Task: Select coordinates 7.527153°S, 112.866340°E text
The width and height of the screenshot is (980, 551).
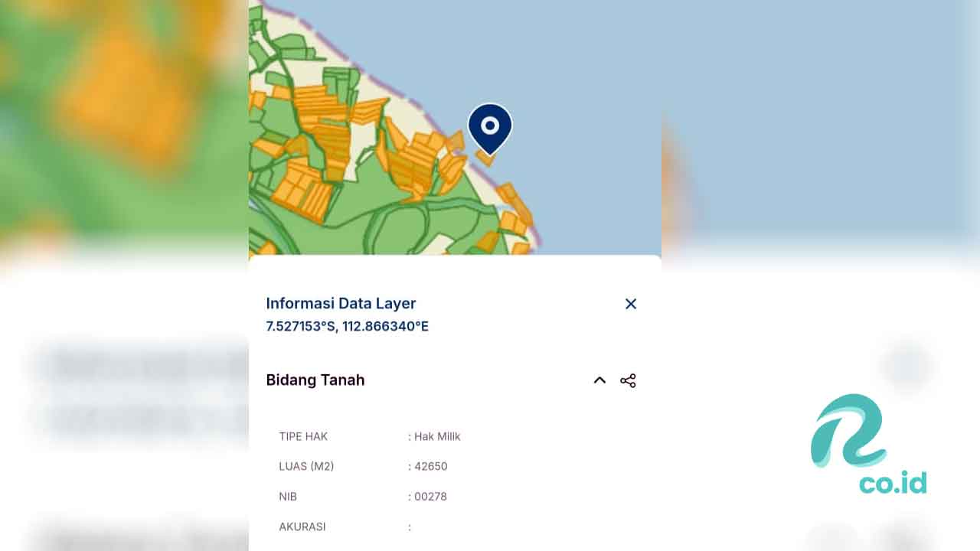Action: point(347,327)
